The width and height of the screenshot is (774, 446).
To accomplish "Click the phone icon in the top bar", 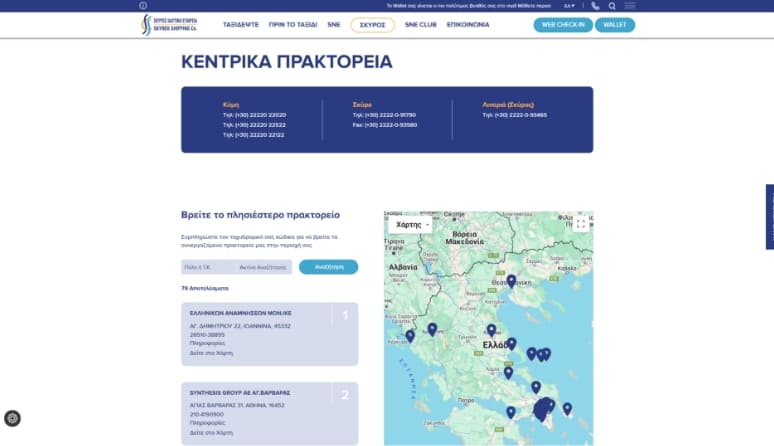I will tap(595, 6).
